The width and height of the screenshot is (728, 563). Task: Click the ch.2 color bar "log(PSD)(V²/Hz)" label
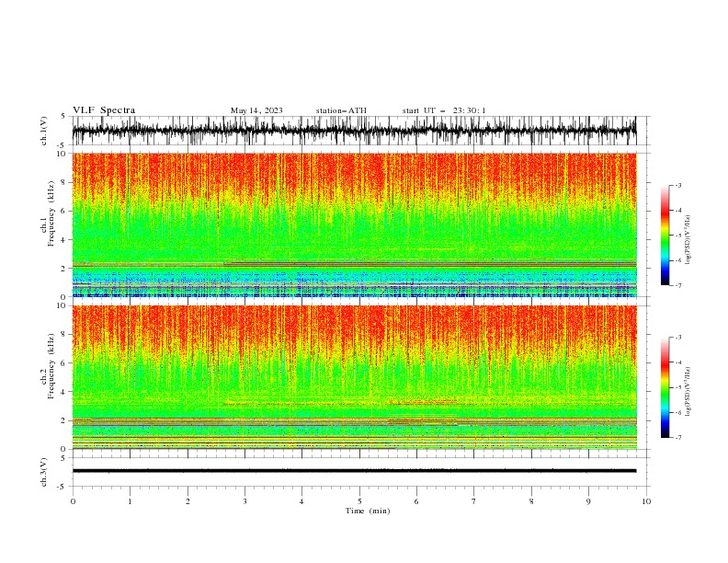tap(688, 392)
